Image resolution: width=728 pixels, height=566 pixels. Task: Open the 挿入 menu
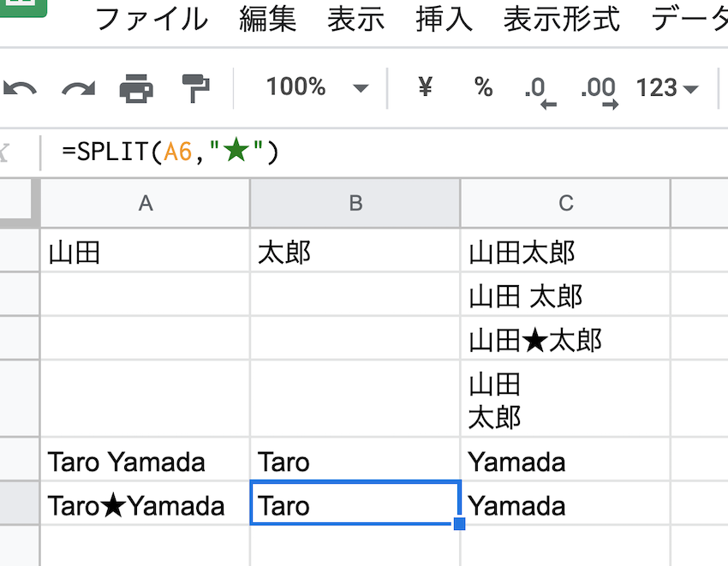pos(444,19)
